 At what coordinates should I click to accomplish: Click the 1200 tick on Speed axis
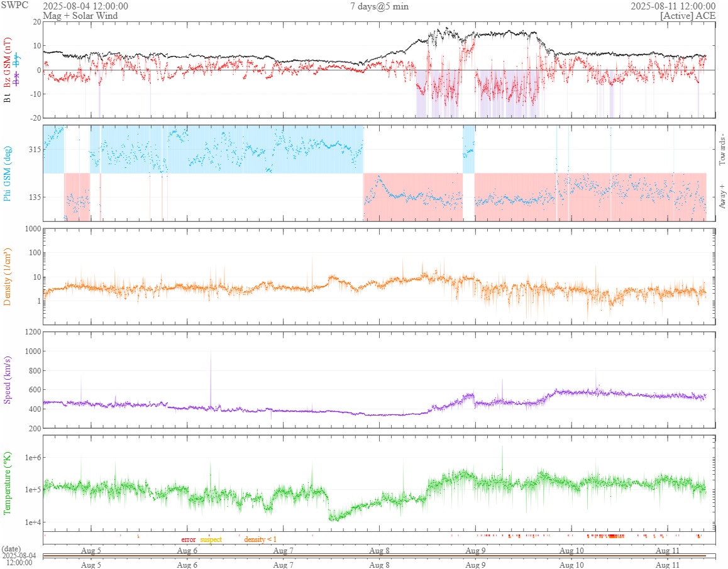pyautogui.click(x=33, y=331)
